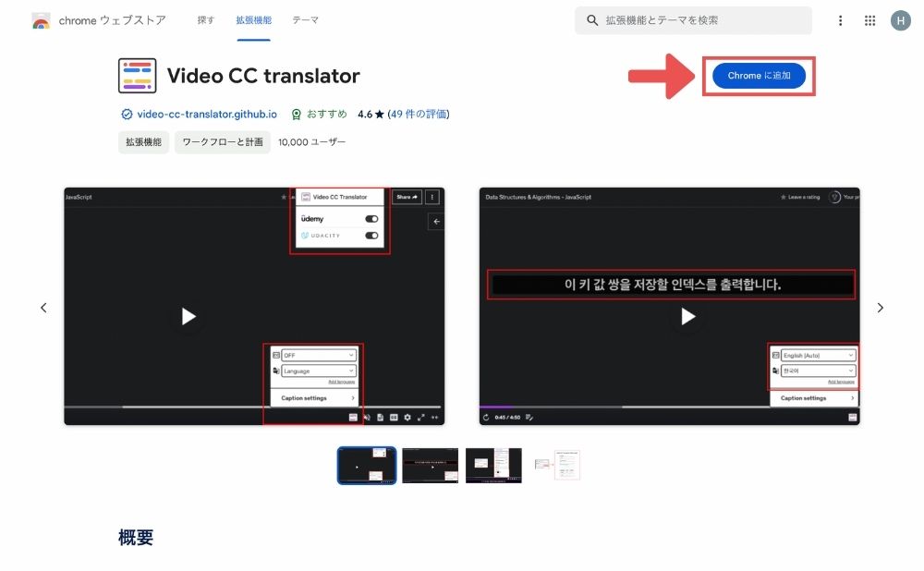This screenshot has width=924, height=571.
Task: Open the English [Auto] dropdown in second preview
Action: pos(818,356)
